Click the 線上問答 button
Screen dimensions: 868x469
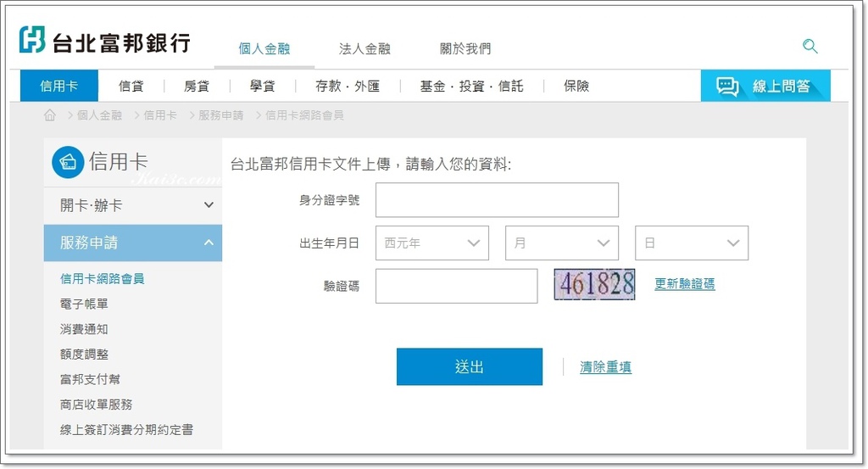click(765, 86)
